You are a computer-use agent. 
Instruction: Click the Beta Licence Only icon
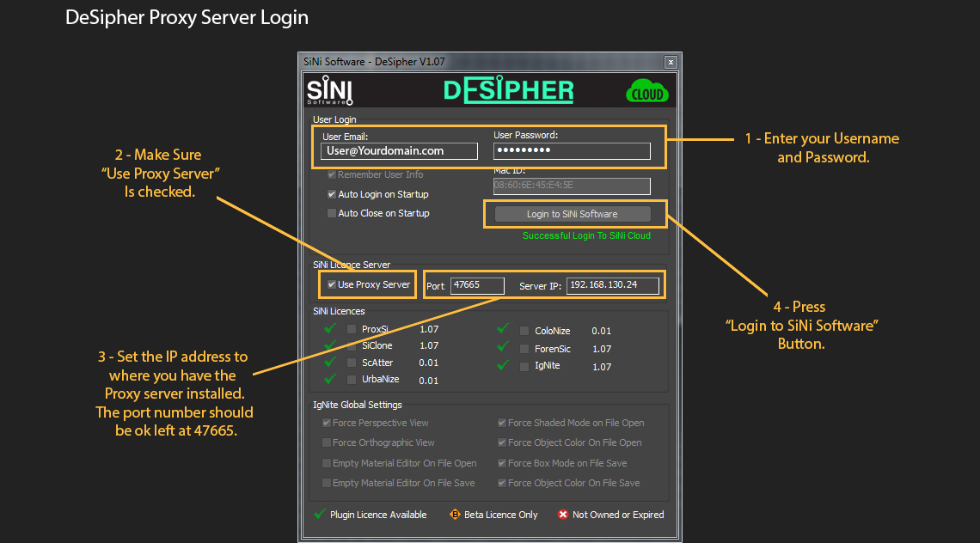click(x=455, y=515)
